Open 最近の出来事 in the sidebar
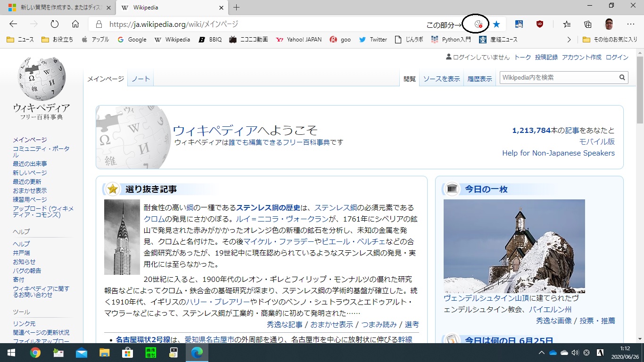Screen dimensions: 644x362 pyautogui.click(x=30, y=164)
